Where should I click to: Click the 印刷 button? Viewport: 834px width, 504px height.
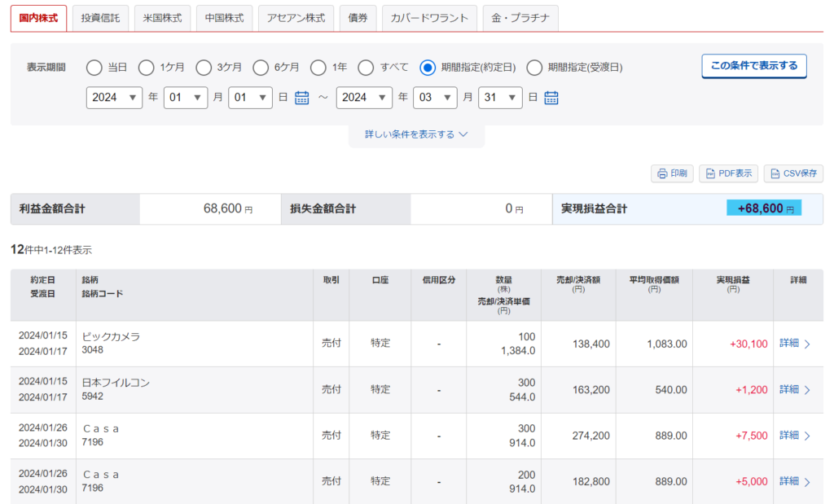point(672,174)
